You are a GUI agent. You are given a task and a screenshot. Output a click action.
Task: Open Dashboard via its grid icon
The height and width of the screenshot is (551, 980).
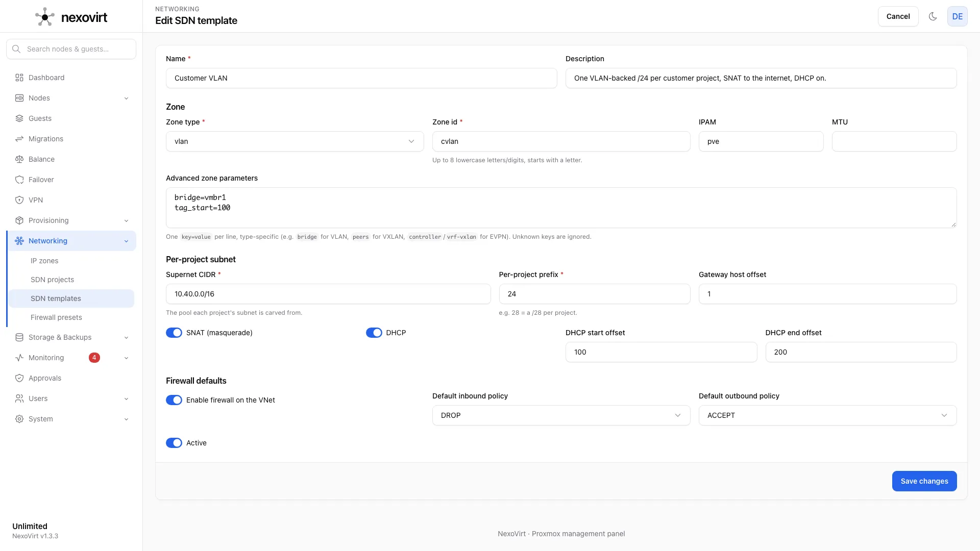(x=19, y=78)
